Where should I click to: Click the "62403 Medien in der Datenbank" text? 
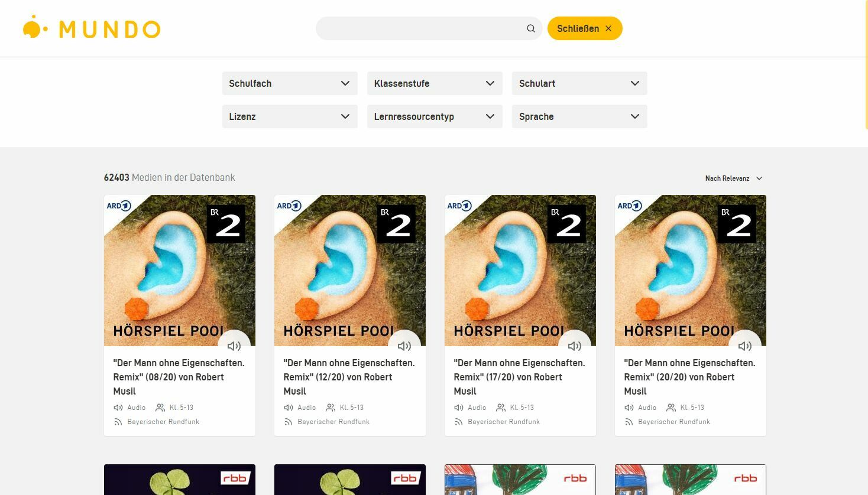click(169, 177)
